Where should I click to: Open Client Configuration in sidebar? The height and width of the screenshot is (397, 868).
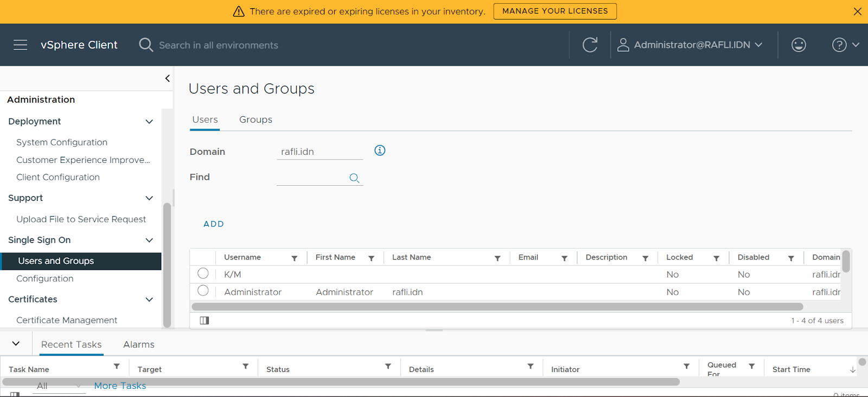tap(58, 177)
